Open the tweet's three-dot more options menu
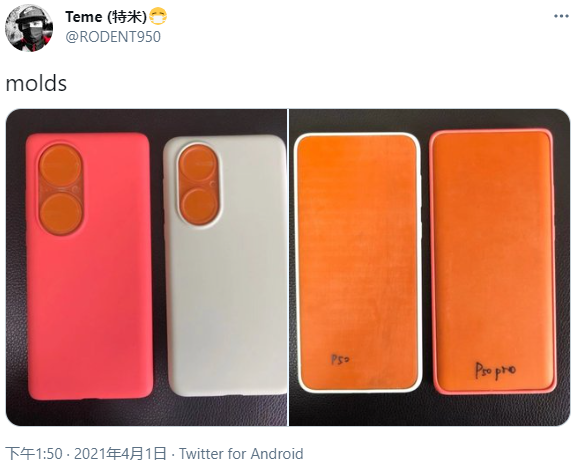Viewport: 581px width, 463px height. (x=561, y=16)
